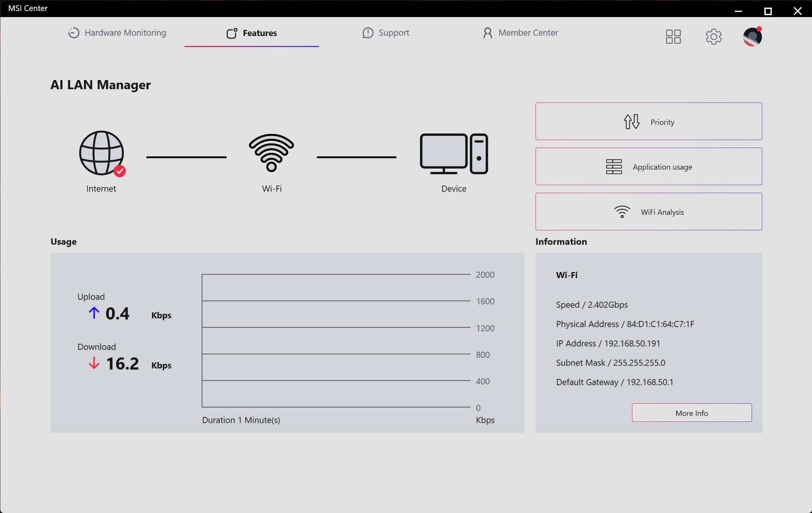Click the Usage section heading

point(63,242)
